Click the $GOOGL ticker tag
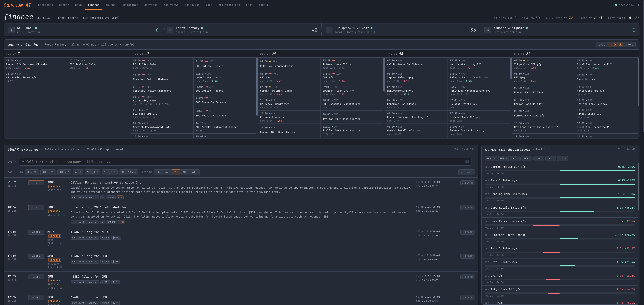Viewport: 644px width, 305px height. [111, 222]
